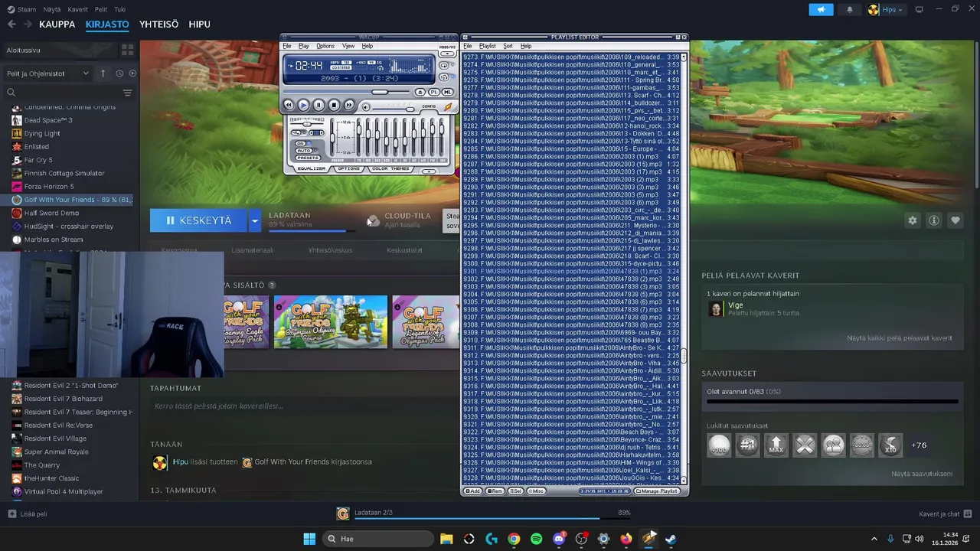Image resolution: width=980 pixels, height=551 pixels.
Task: Skip to next track in WACUP
Action: pyautogui.click(x=349, y=105)
